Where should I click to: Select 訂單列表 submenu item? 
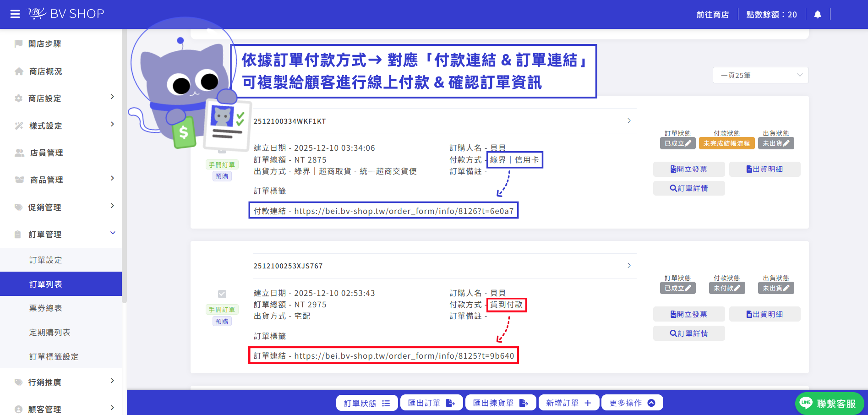point(61,284)
